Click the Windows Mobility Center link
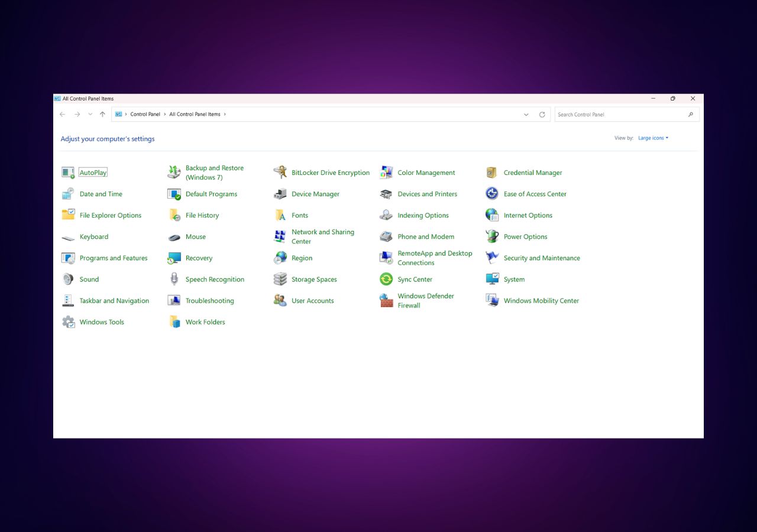The width and height of the screenshot is (757, 532). [541, 301]
